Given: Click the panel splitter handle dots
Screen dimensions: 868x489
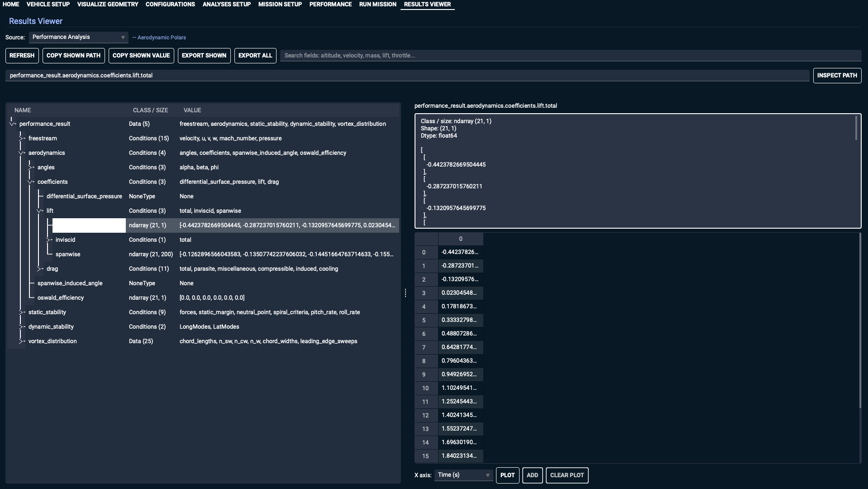Looking at the screenshot, I should (405, 293).
